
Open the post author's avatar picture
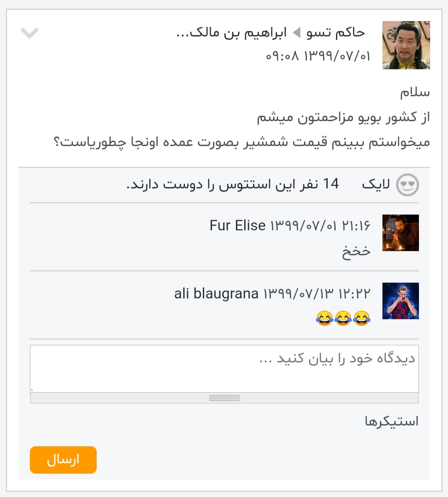pyautogui.click(x=406, y=45)
